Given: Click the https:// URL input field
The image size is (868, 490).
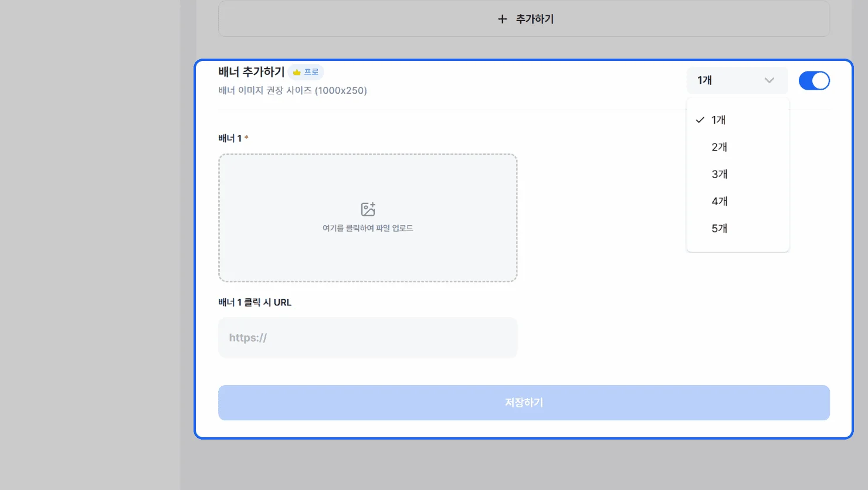Looking at the screenshot, I should click(368, 338).
